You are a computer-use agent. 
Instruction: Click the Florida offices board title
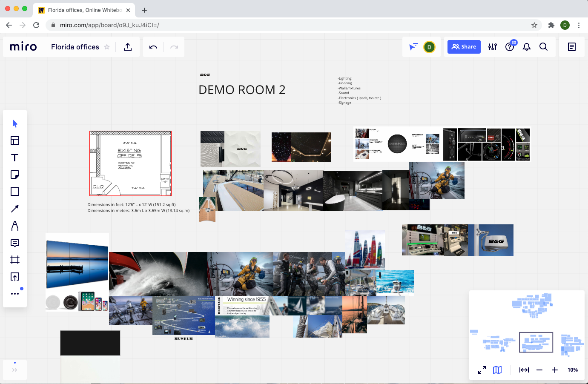pos(75,47)
